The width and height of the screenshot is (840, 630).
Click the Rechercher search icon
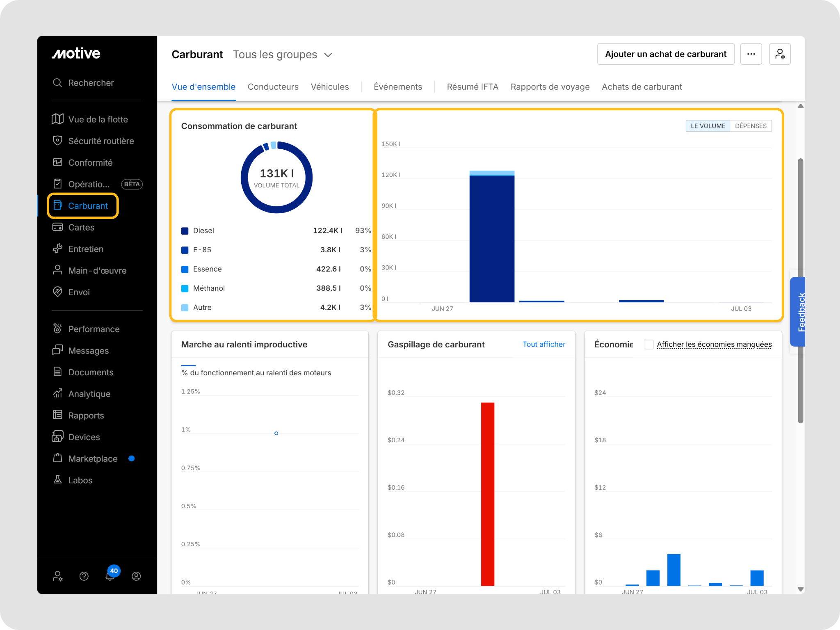(x=57, y=82)
